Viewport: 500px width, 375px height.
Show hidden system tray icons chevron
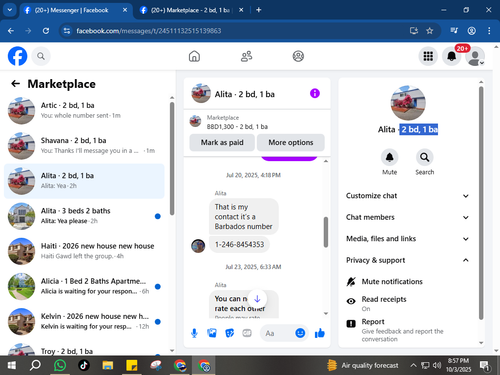(x=413, y=365)
